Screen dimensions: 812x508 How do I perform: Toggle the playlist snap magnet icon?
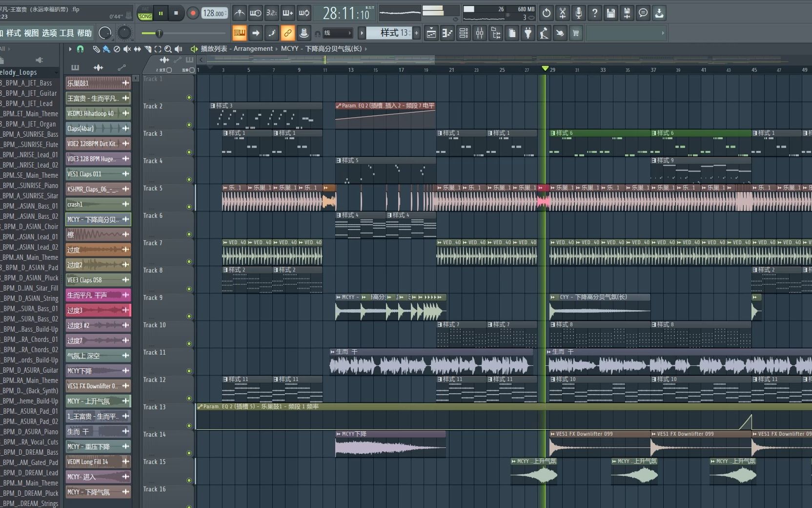[x=81, y=49]
